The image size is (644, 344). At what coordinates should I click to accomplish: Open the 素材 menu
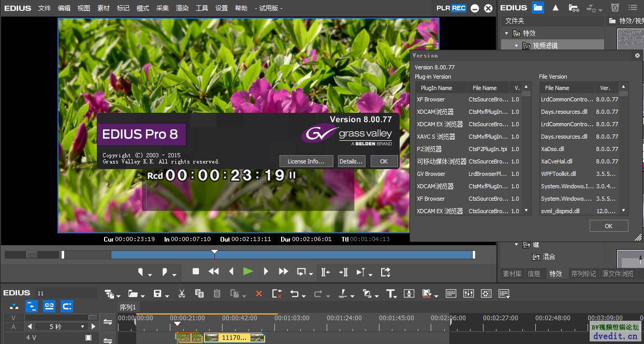104,8
